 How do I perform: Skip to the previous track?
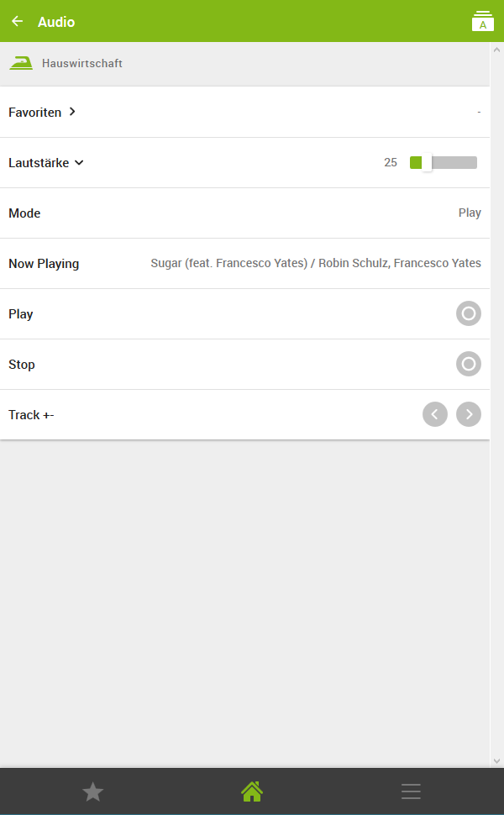435,414
